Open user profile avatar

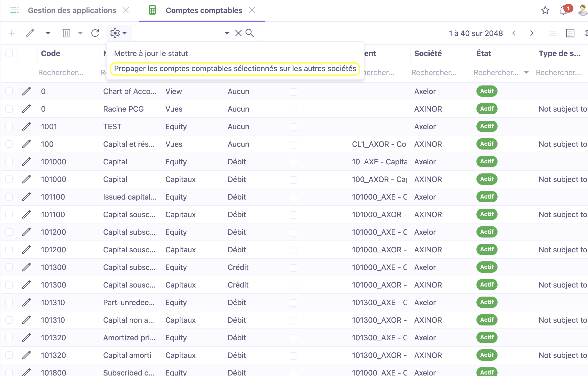[583, 10]
